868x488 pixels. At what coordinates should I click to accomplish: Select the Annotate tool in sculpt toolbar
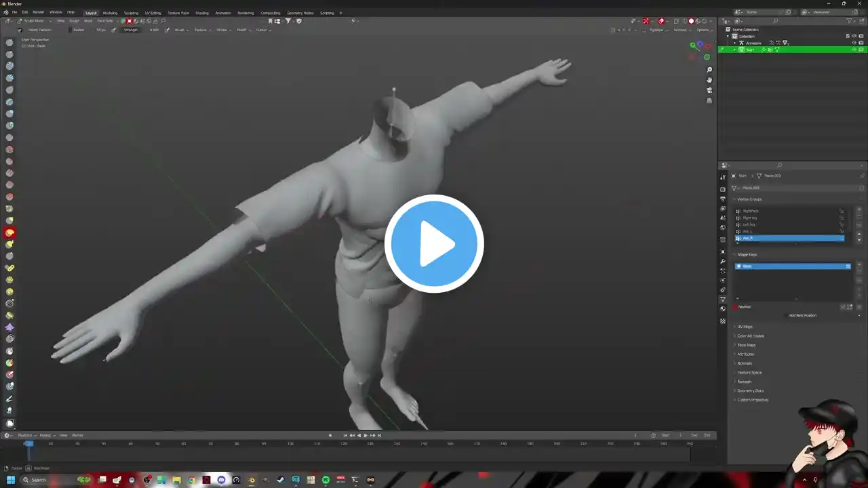(x=9, y=399)
